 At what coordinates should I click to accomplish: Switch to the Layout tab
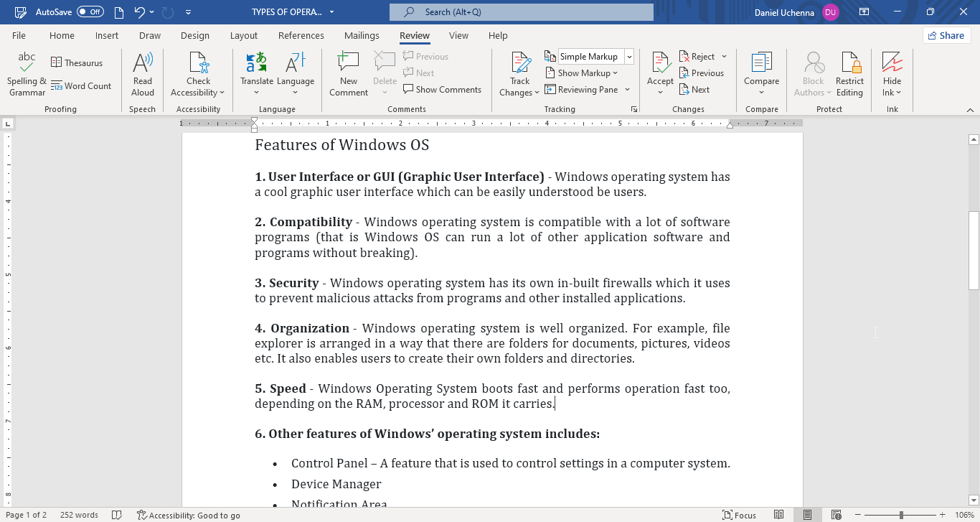click(243, 36)
